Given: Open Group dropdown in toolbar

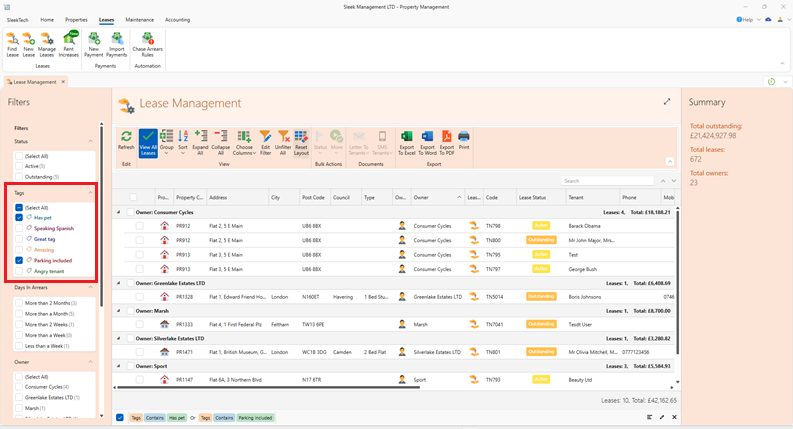Looking at the screenshot, I should click(x=166, y=143).
